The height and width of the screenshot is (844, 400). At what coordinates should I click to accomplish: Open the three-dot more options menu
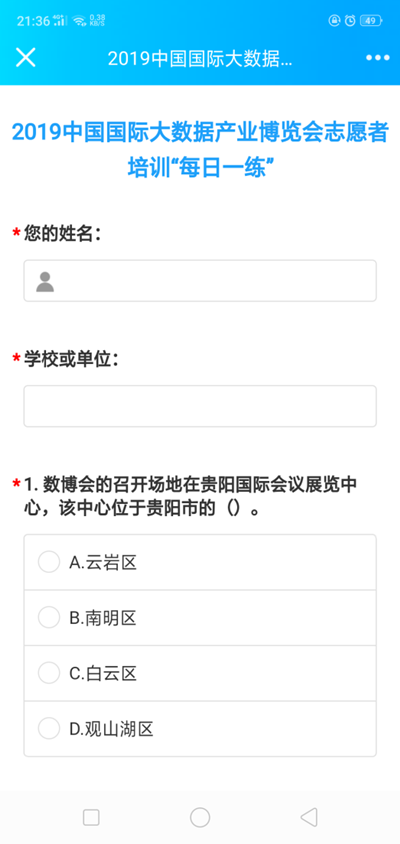coord(377,58)
